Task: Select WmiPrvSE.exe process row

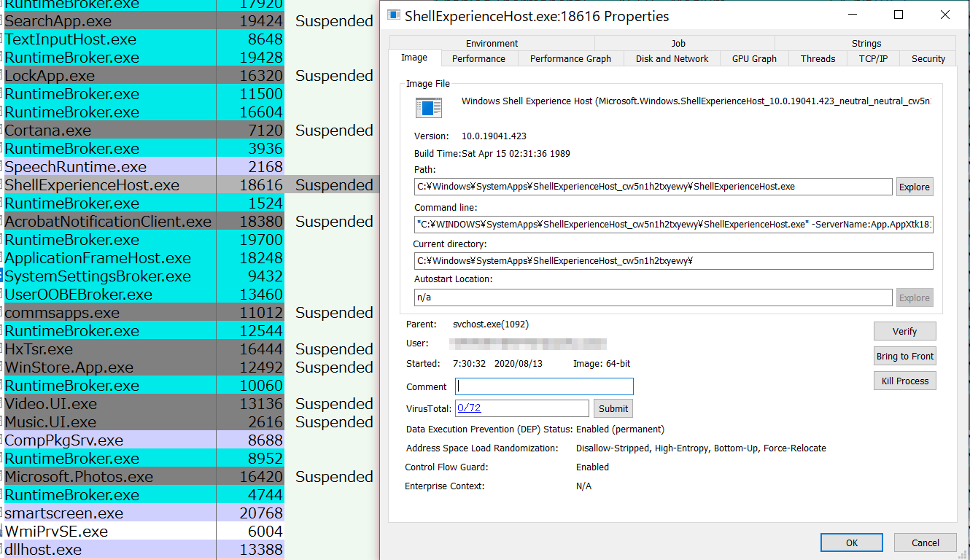Action: click(x=144, y=532)
